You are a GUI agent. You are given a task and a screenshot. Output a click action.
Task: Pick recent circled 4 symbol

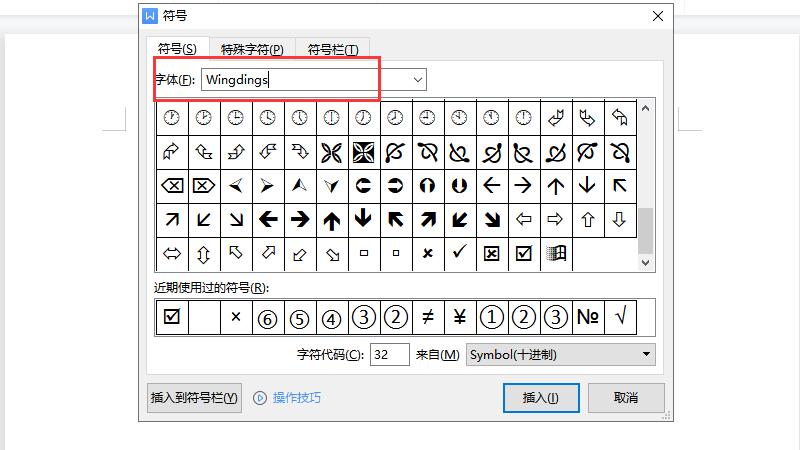[332, 317]
